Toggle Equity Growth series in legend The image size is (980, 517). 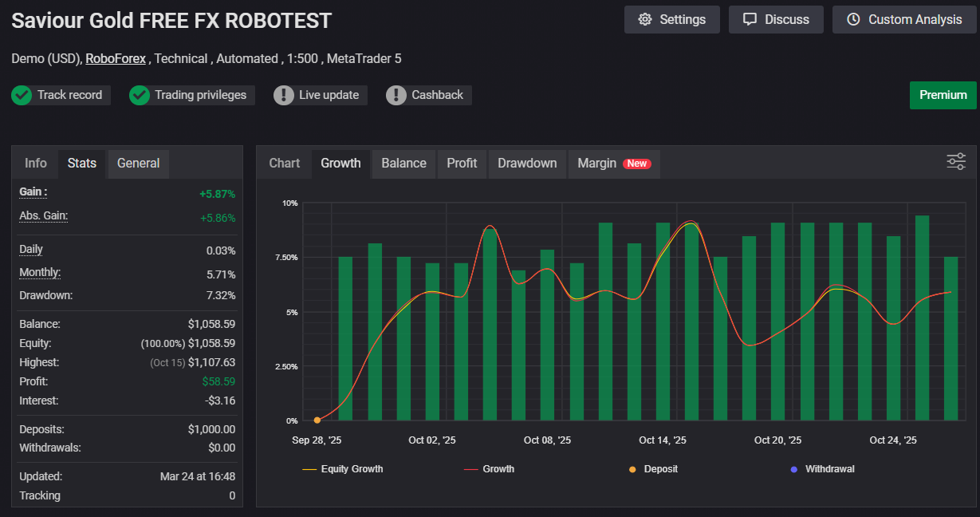tap(343, 469)
